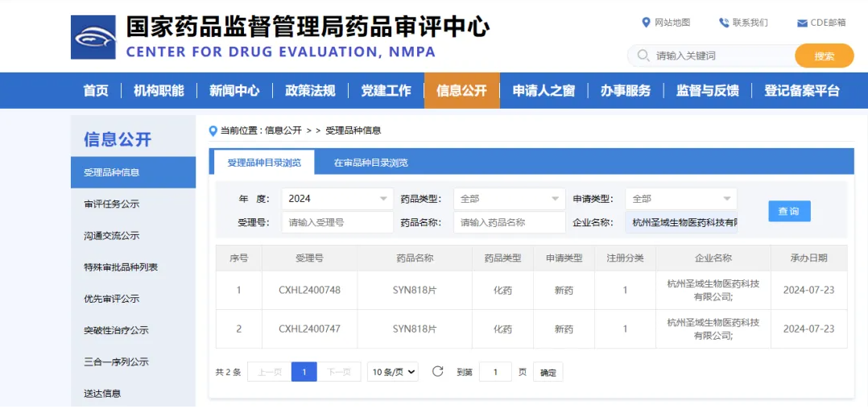The height and width of the screenshot is (409, 868).
Task: Click the CDE logo icon
Action: (93, 37)
